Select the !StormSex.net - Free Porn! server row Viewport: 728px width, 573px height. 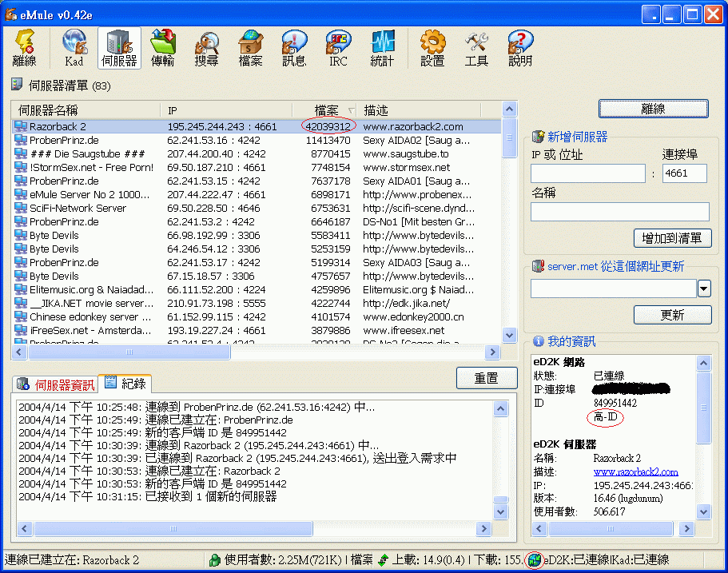[x=257, y=167]
